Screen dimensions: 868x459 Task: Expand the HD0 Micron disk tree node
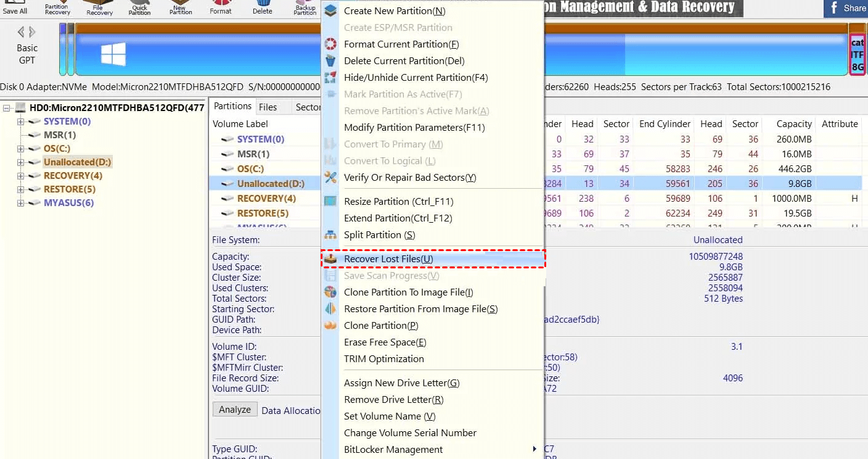tap(7, 108)
